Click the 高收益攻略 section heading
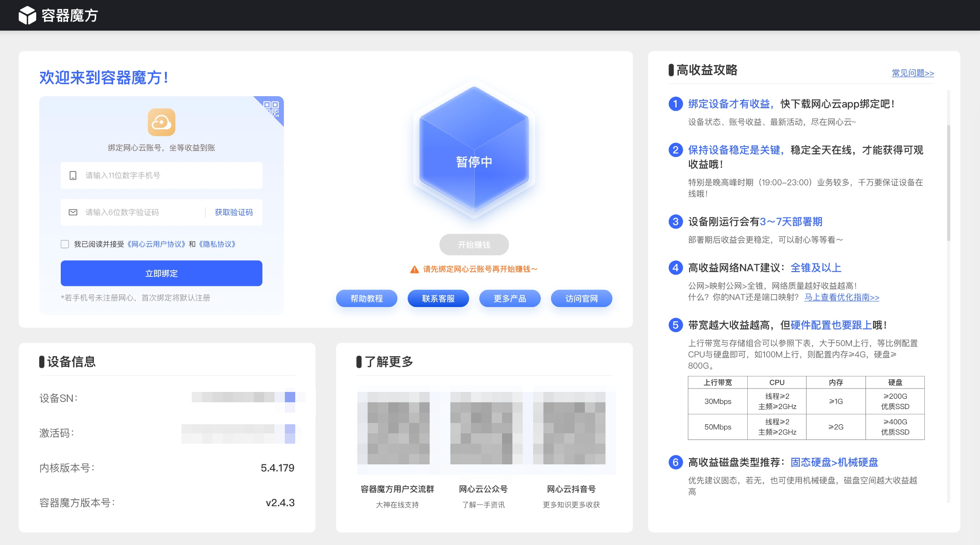Image resolution: width=980 pixels, height=545 pixels. [707, 70]
